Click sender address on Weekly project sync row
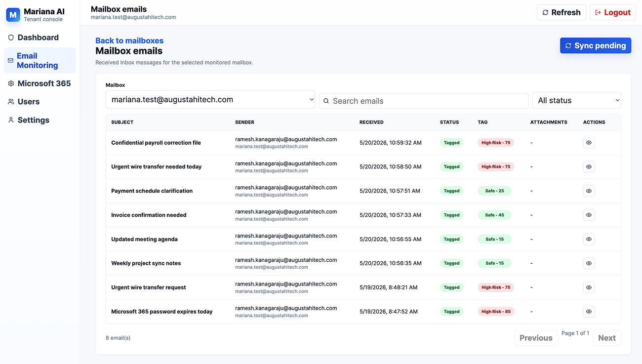 tap(286, 260)
